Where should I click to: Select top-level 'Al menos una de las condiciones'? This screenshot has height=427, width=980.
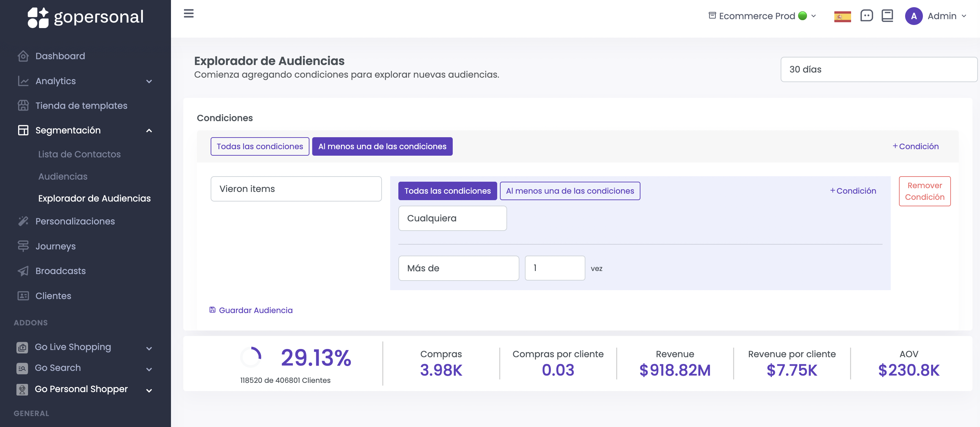click(382, 146)
